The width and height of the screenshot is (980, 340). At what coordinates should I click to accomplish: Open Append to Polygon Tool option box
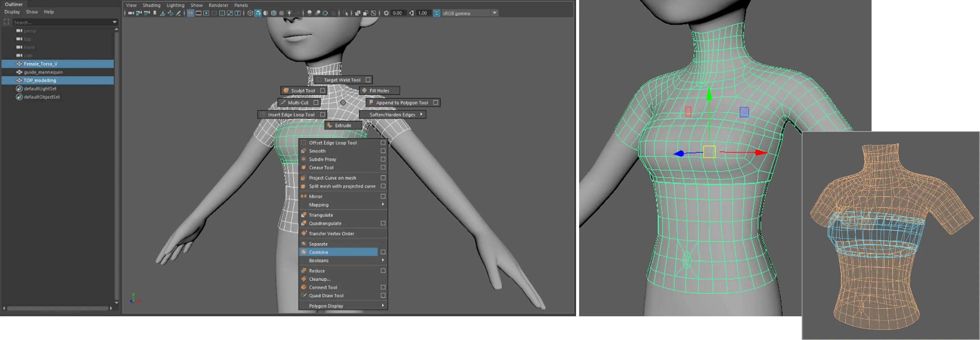(435, 102)
